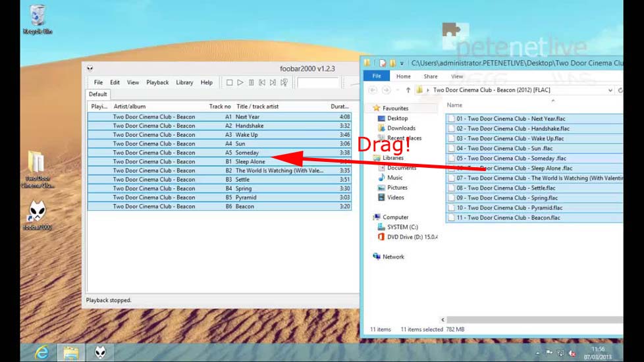Open the View tab in Explorer ribbon
644x362 pixels.
[457, 76]
